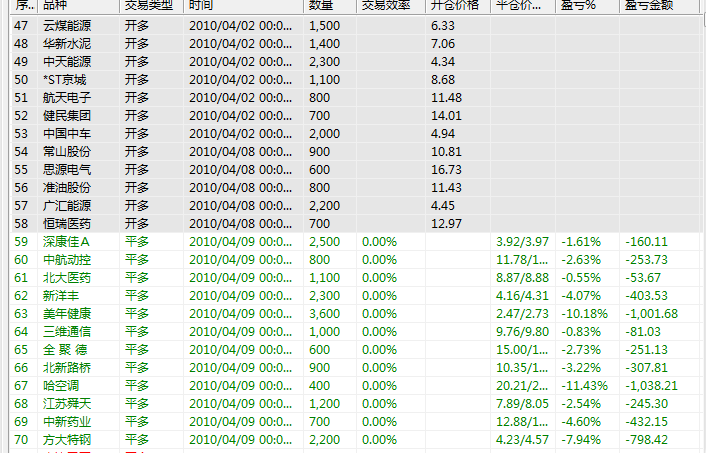This screenshot has width=706, height=453.
Task: Click the 思源电气 stock name
Action: [x=67, y=170]
